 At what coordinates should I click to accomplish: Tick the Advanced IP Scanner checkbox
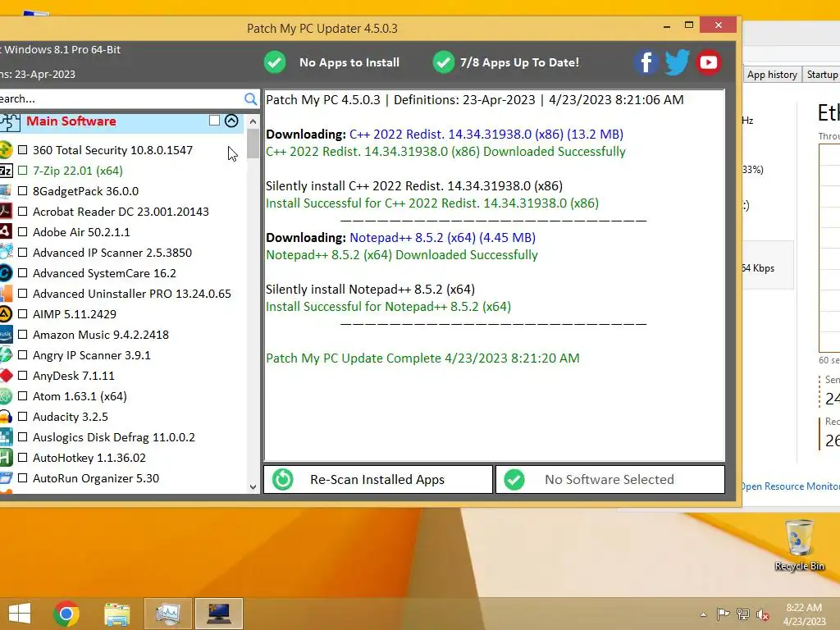point(22,253)
